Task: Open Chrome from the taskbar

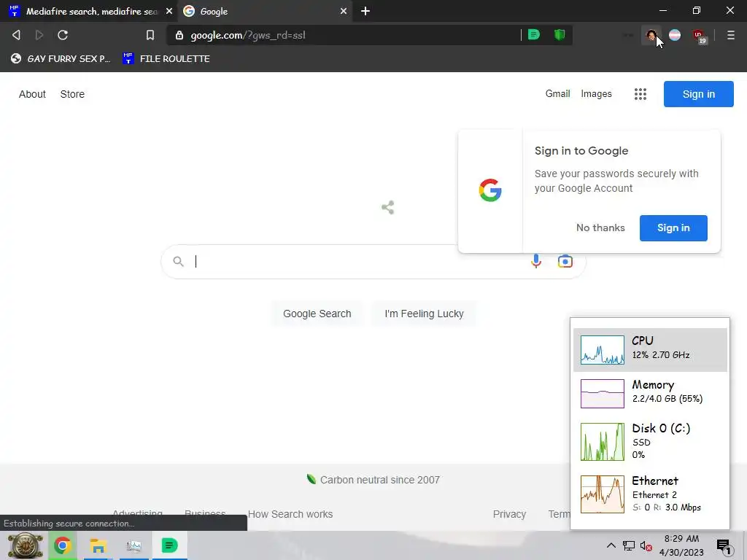Action: pyautogui.click(x=63, y=545)
